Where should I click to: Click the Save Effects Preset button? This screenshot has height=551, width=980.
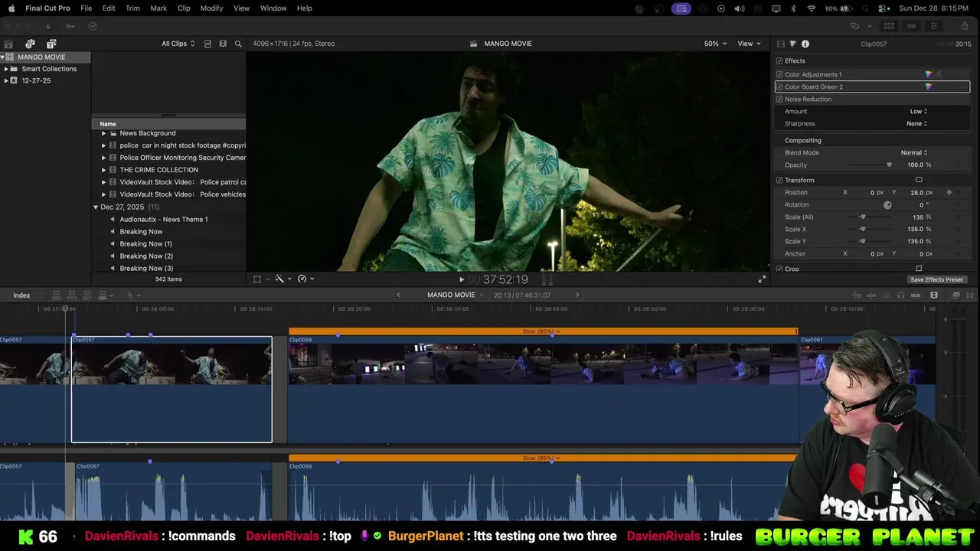[x=936, y=279]
